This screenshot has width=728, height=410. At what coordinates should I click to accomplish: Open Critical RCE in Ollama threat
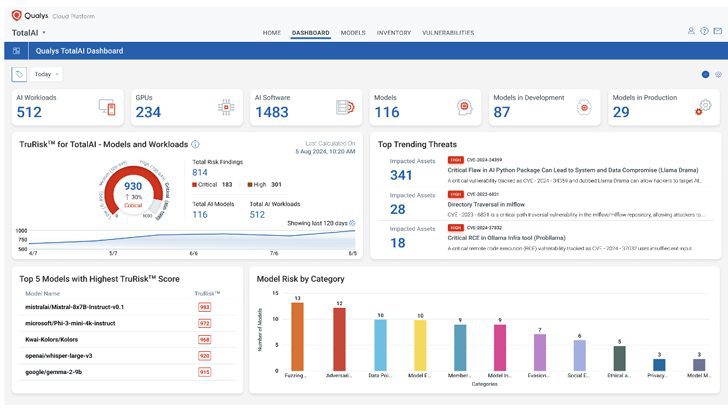click(x=507, y=238)
